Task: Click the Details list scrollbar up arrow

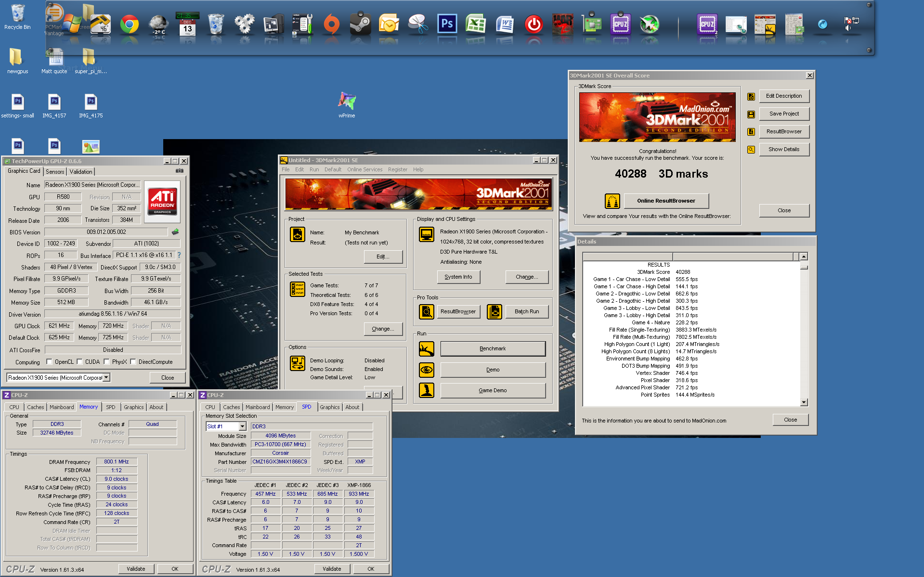Action: point(804,257)
